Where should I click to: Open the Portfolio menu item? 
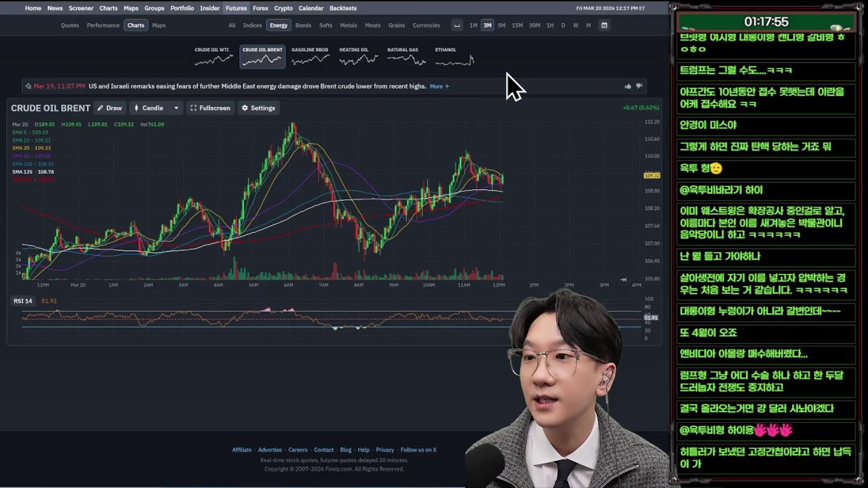(182, 8)
